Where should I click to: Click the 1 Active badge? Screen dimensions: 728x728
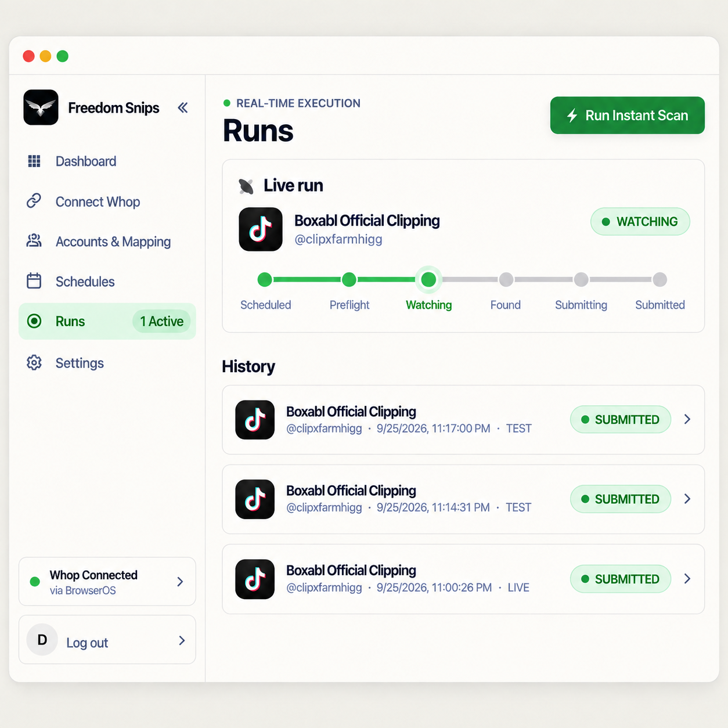(x=161, y=321)
